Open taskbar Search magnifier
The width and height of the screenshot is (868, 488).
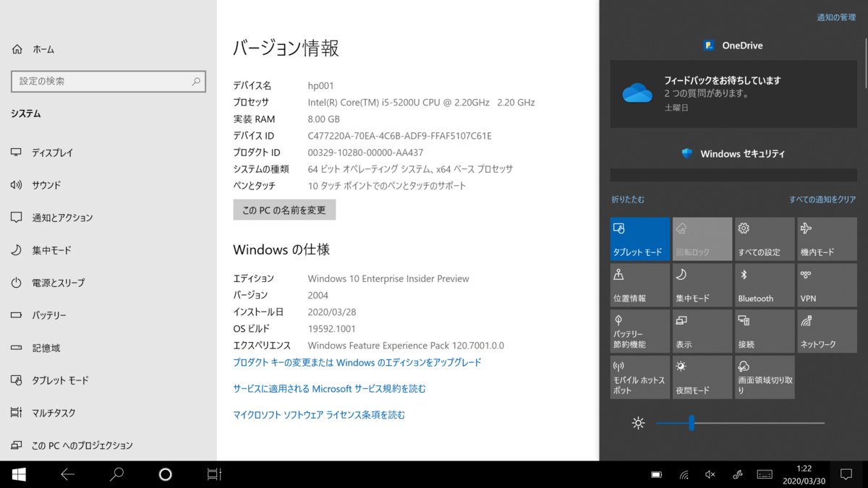pyautogui.click(x=116, y=474)
